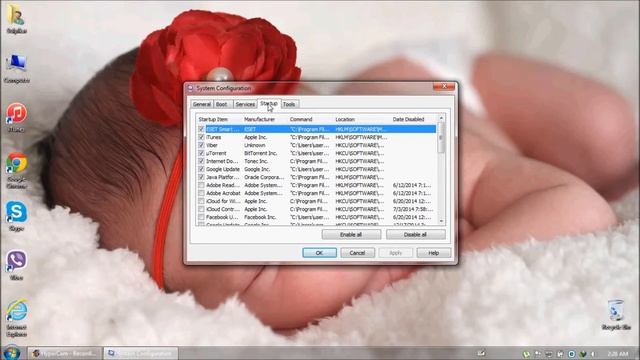Enable the iCloud Control startup item
This screenshot has height=360, width=640.
[x=201, y=209]
